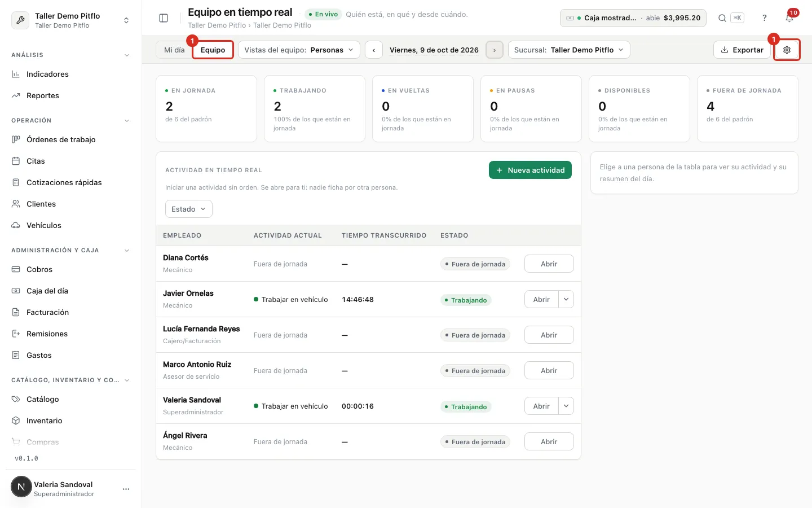This screenshot has width=812, height=508.
Task: Click Abrir for Marco Antonio Ruiz
Action: coord(549,370)
